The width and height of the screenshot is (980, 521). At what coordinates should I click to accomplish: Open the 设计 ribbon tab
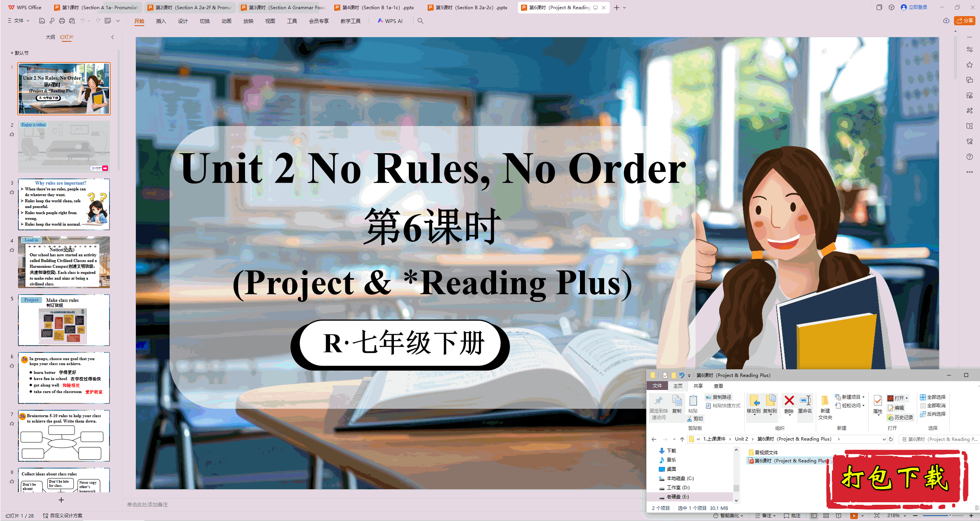183,21
